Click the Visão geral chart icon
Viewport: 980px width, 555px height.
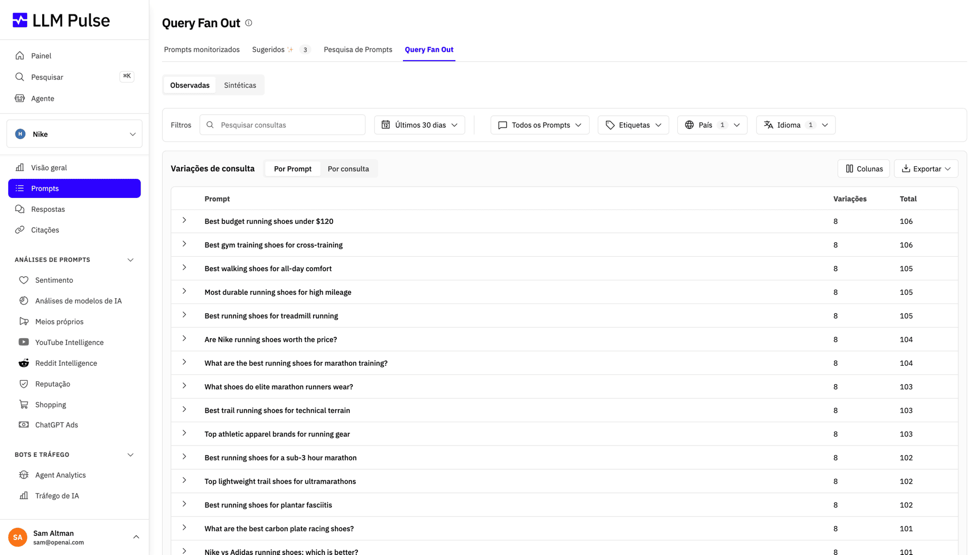click(x=20, y=168)
